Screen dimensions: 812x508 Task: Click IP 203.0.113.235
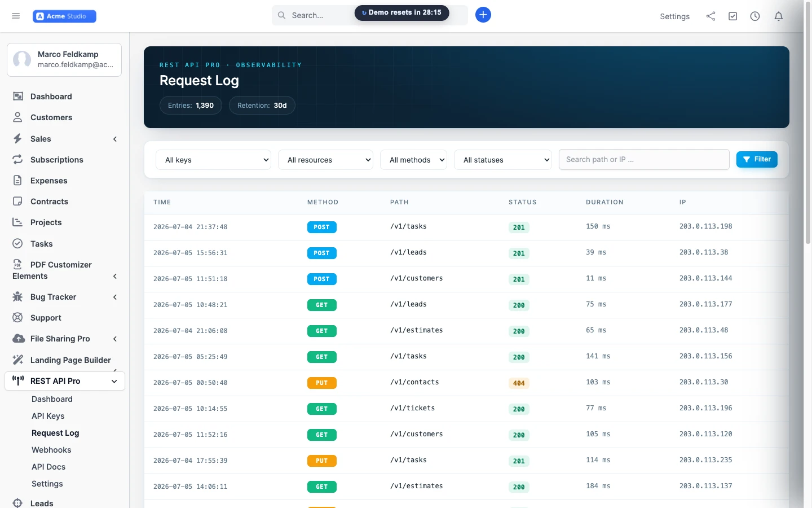coord(705,460)
